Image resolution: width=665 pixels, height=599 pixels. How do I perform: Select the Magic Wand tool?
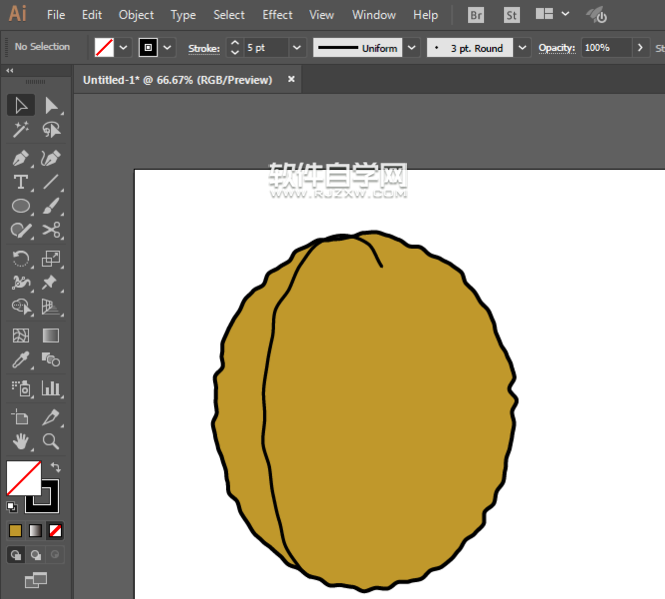click(20, 130)
